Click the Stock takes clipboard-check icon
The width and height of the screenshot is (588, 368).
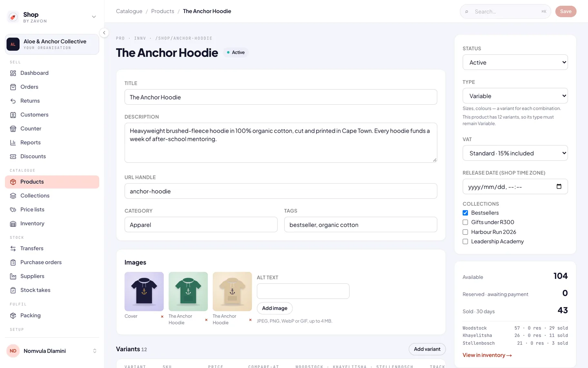(x=13, y=290)
